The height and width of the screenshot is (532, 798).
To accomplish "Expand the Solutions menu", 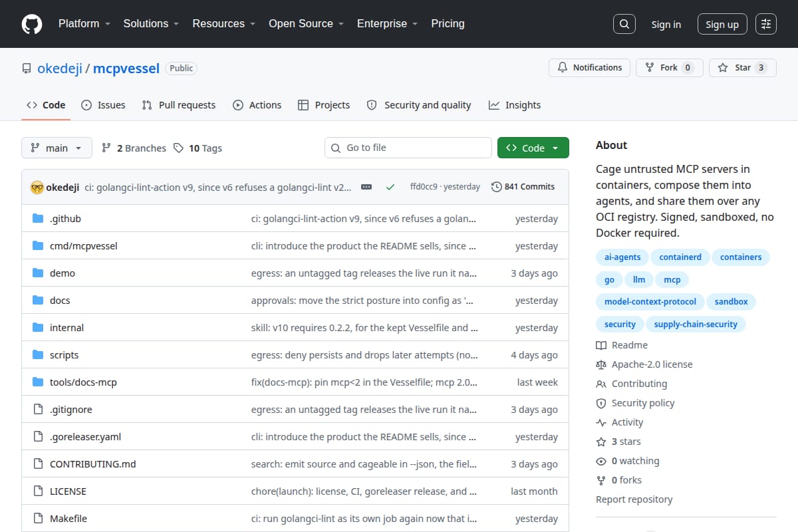I will 152,23.
